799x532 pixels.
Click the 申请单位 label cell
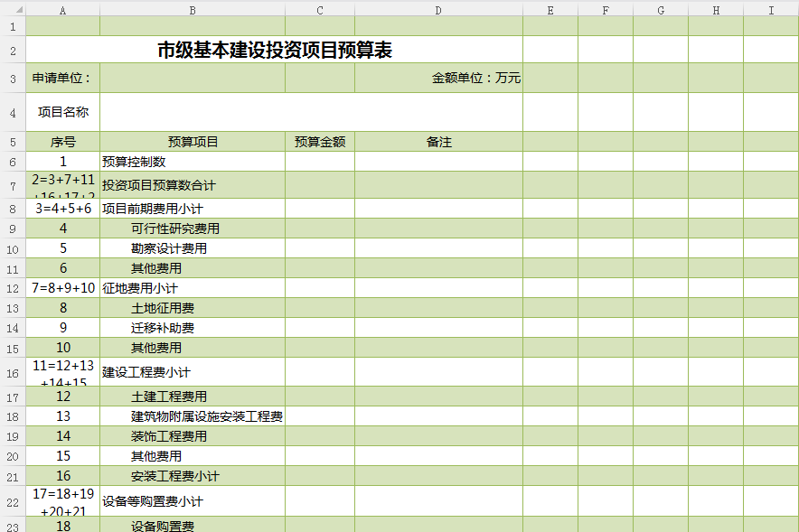(62, 78)
